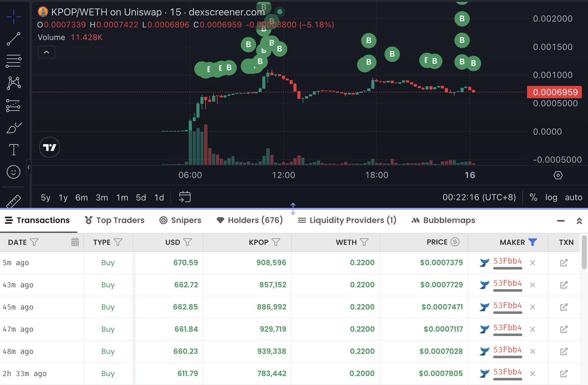Remove maker filter in 48m ago row
Viewport: 588px width, 385px height.
point(533,351)
